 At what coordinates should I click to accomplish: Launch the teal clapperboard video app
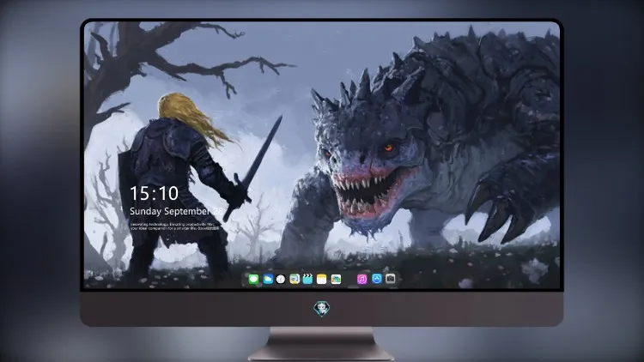click(x=307, y=279)
